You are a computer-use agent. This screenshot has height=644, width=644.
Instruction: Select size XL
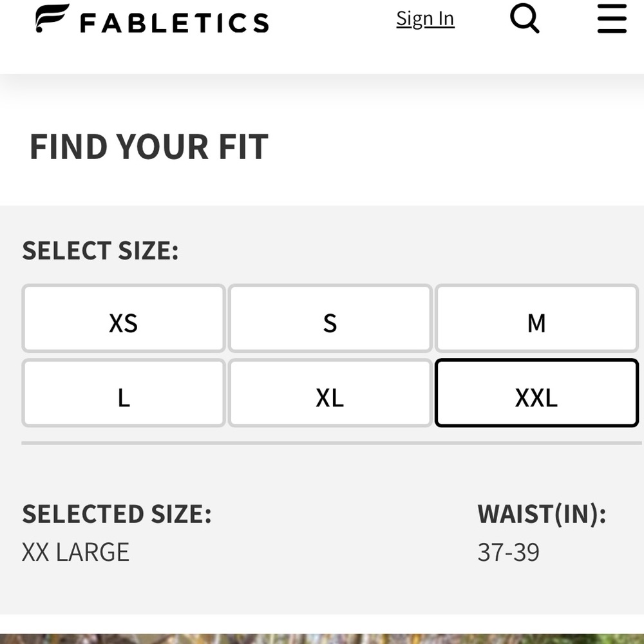(x=330, y=393)
